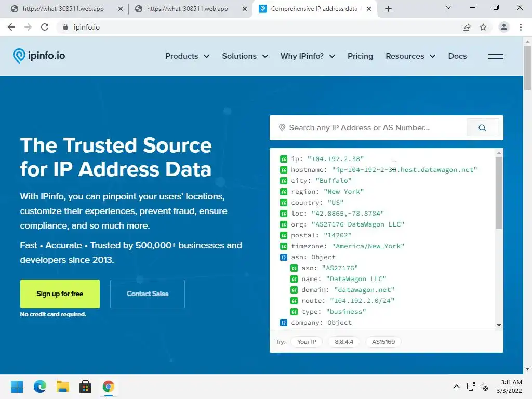Click the ipinfo.io address bar
Viewport: 532px width, 399px height.
[x=258, y=27]
